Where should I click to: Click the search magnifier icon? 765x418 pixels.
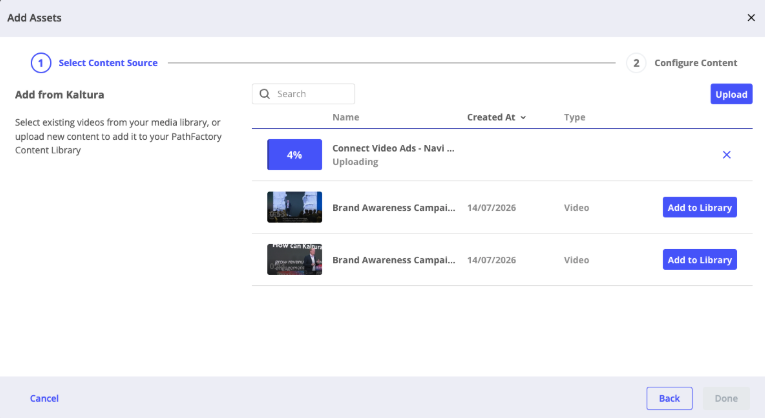coord(264,94)
